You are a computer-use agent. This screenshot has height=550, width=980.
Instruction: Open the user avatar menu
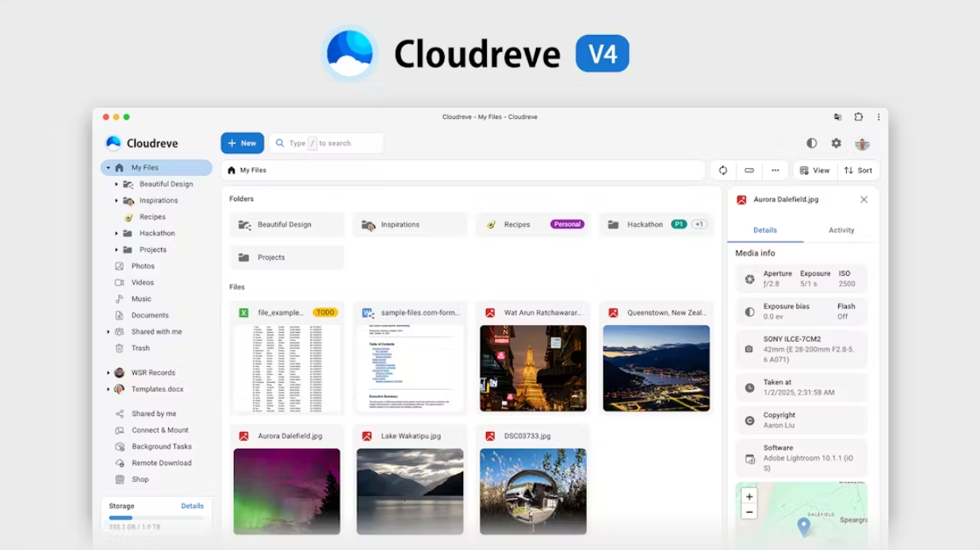click(862, 143)
